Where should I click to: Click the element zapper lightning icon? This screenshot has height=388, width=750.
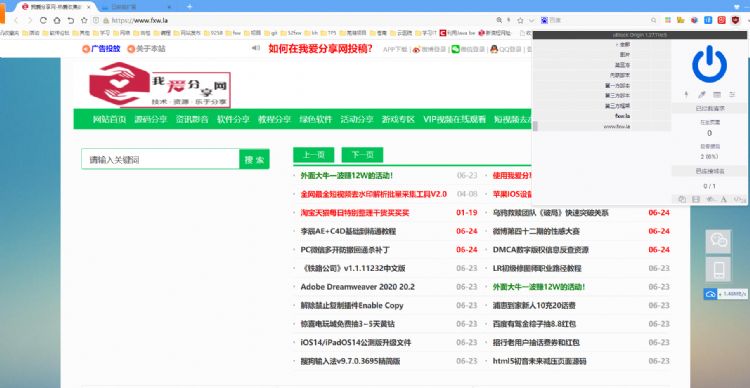tap(686, 95)
